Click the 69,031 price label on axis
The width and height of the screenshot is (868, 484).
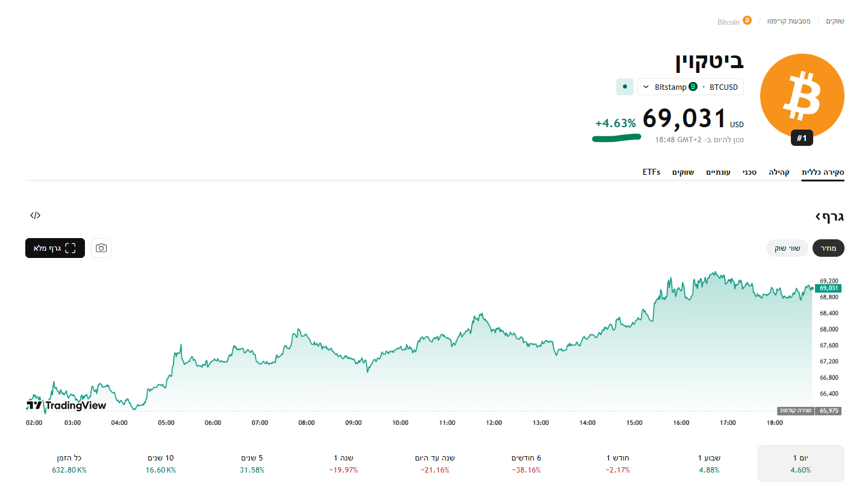tap(829, 288)
